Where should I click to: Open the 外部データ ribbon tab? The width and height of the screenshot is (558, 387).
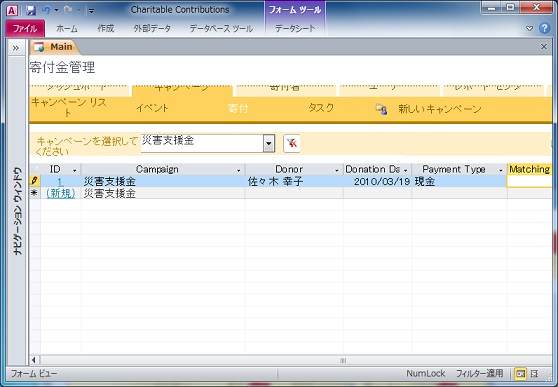152,28
